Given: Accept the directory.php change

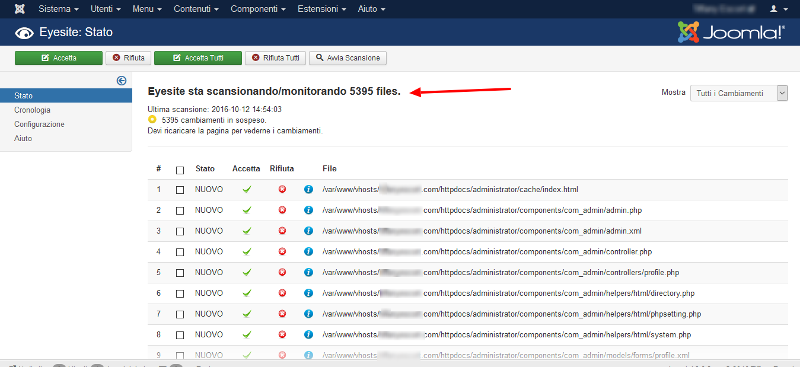Looking at the screenshot, I should coord(247,293).
